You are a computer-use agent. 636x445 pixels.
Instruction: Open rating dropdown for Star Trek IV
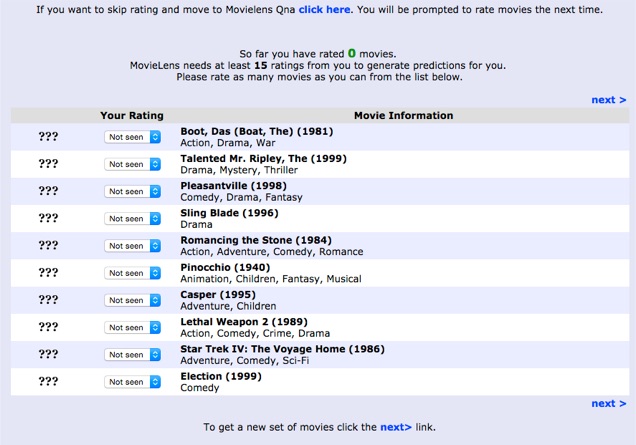click(x=133, y=355)
